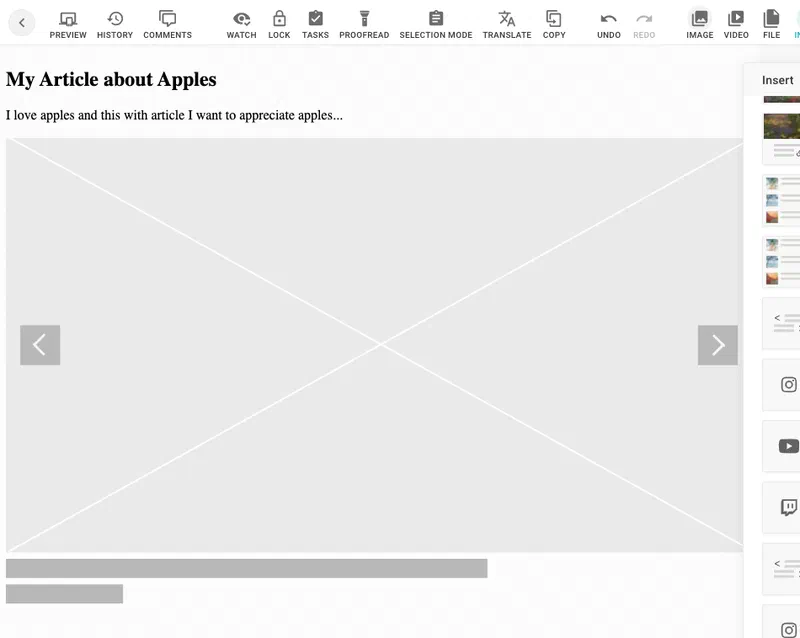The height and width of the screenshot is (638, 800).
Task: Click the paragraph "I love apples and this with article"
Action: (x=174, y=115)
